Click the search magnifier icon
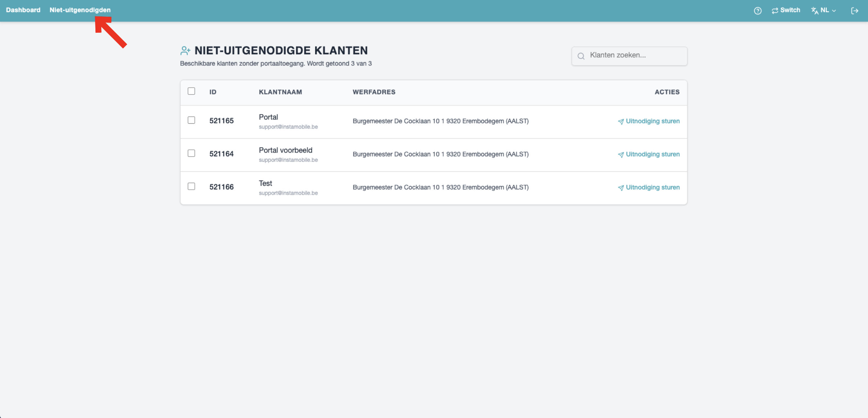The image size is (868, 418). click(x=581, y=56)
